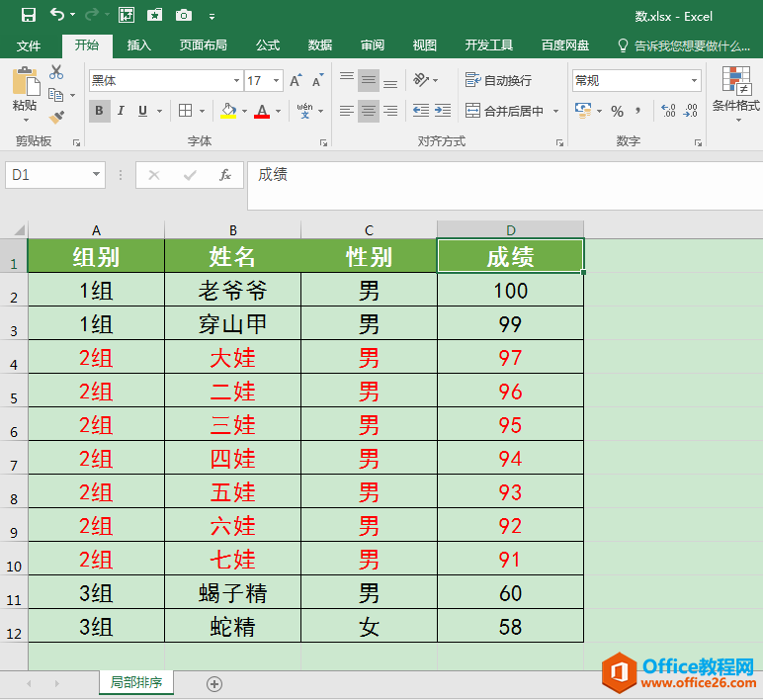The image size is (763, 700).
Task: Click the Save icon in quick access toolbar
Action: 28,15
